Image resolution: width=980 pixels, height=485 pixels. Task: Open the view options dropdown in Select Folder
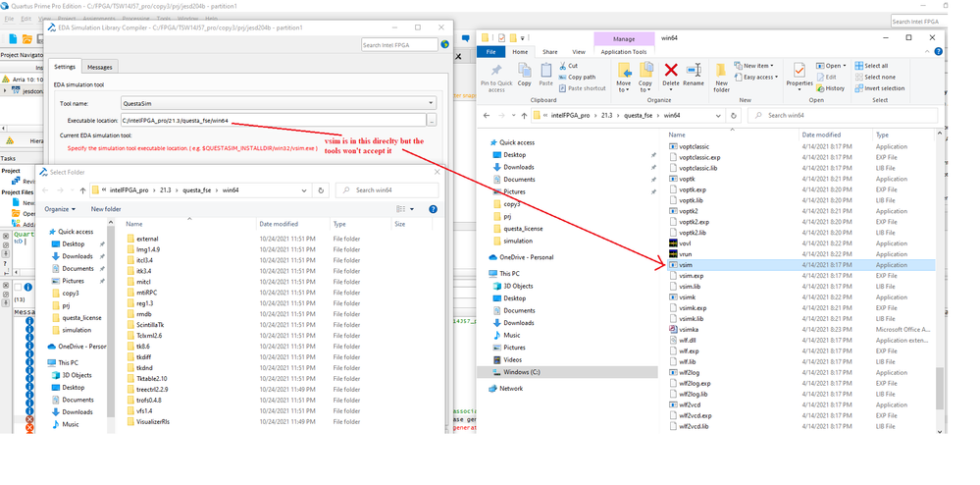coord(412,209)
